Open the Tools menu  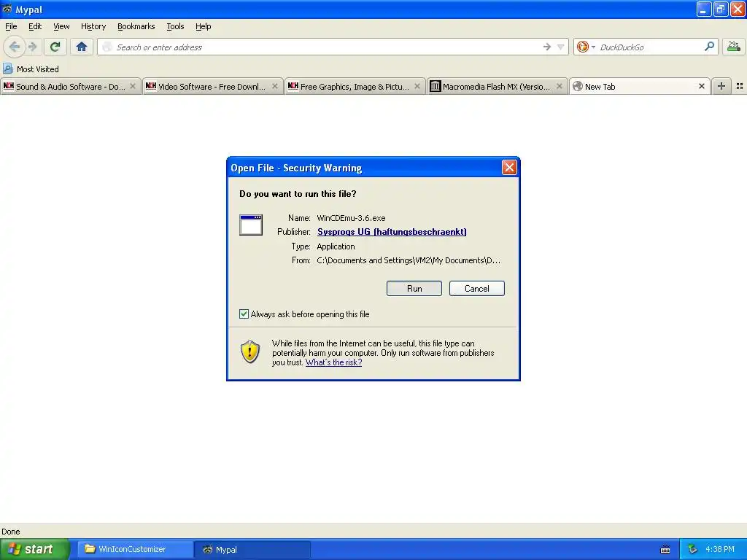175,26
